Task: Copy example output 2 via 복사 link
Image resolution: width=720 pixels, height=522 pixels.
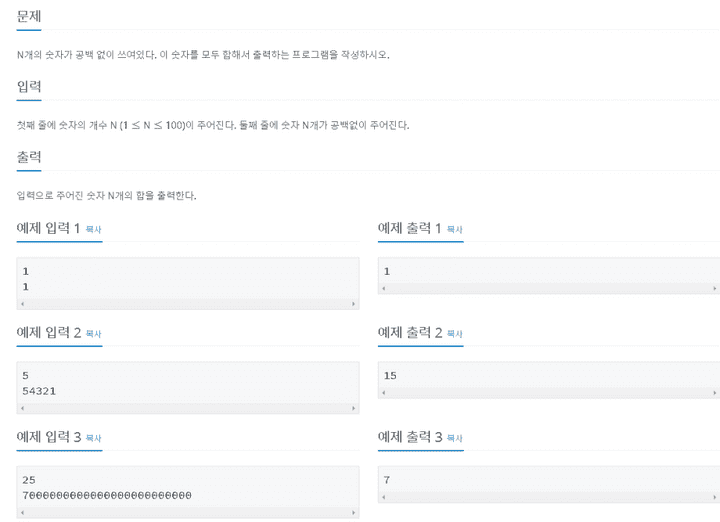Action: click(x=455, y=334)
